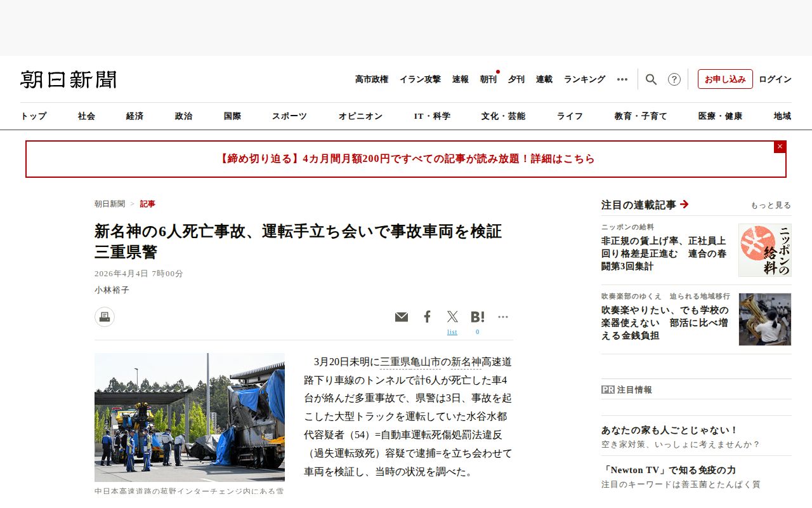Click the article headline 新名神の6人死亡事故
The width and height of the screenshot is (812, 508).
click(x=298, y=241)
